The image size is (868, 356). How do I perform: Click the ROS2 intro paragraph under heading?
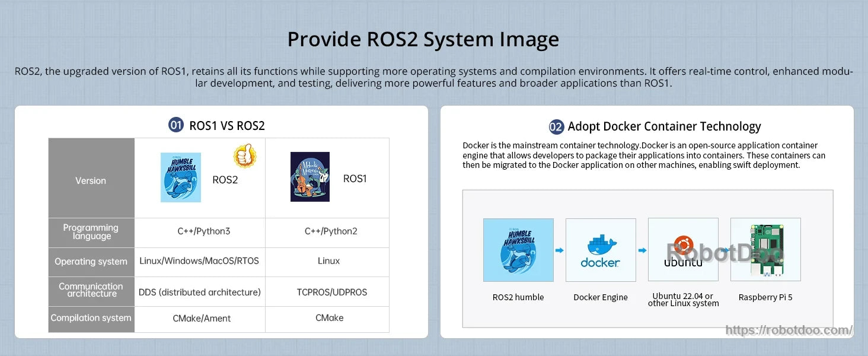pyautogui.click(x=434, y=77)
